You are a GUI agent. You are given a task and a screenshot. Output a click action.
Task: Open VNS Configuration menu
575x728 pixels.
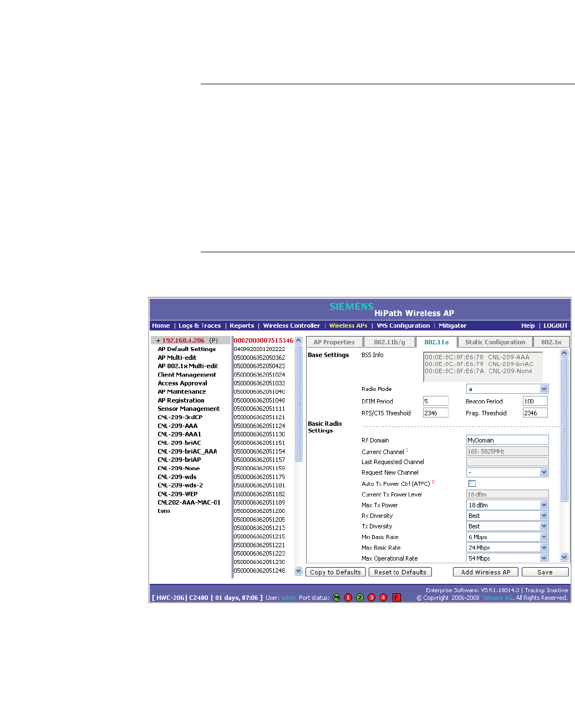403,325
